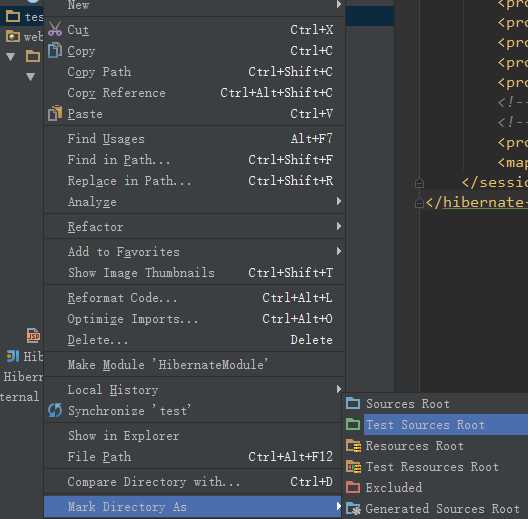Open Local History submenu
The width and height of the screenshot is (528, 519).
[194, 389]
